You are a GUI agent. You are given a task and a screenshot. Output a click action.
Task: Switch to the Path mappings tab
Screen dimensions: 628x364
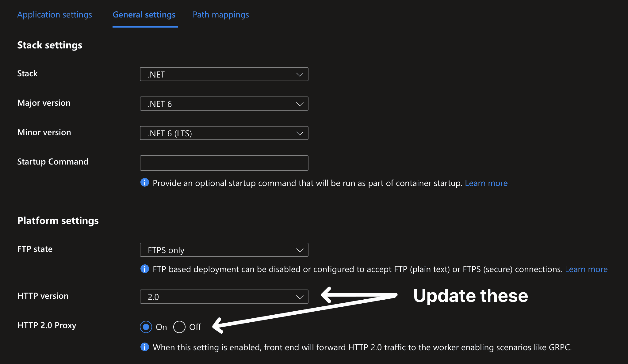[221, 15]
